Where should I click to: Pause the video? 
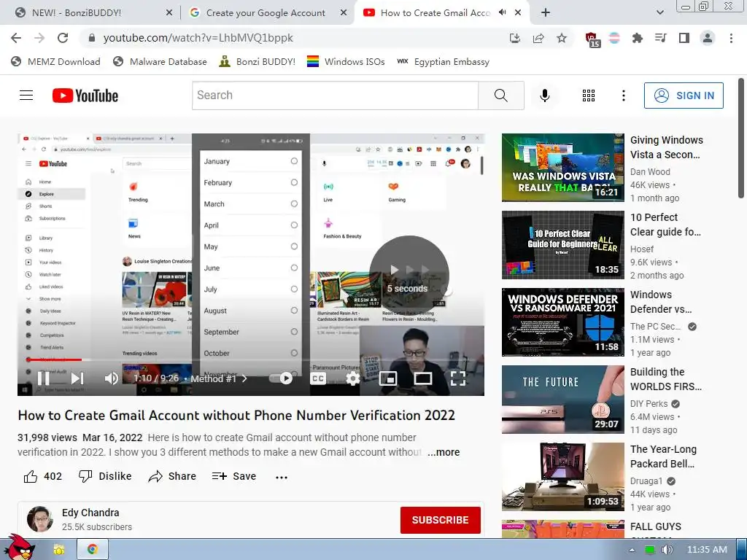pos(43,378)
